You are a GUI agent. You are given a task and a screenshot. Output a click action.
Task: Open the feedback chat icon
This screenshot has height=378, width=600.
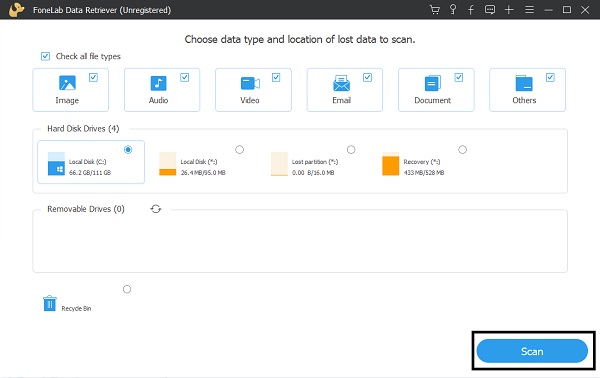click(490, 10)
